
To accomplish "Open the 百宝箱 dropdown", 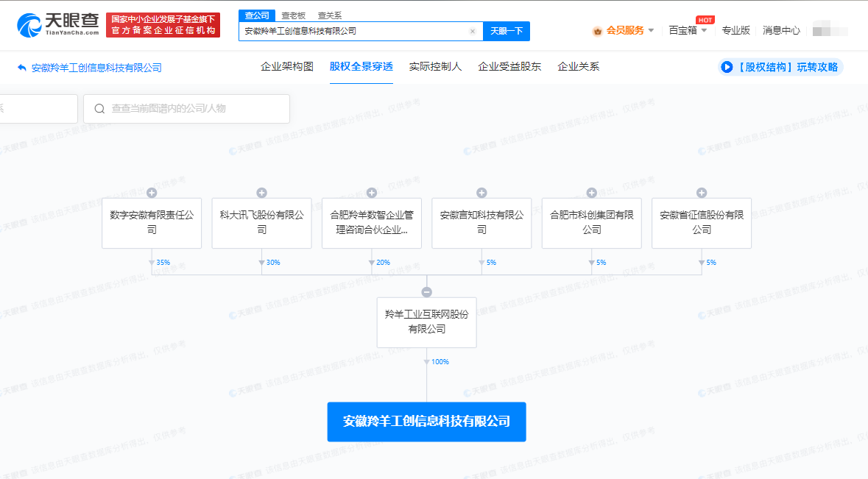I will [x=688, y=30].
